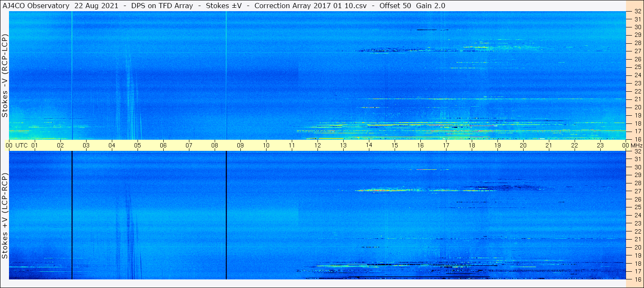Image resolution: width=644 pixels, height=288 pixels.
Task: Click the 'Stokes -V (RCP-LCP)' axis label
Action: pos(5,76)
